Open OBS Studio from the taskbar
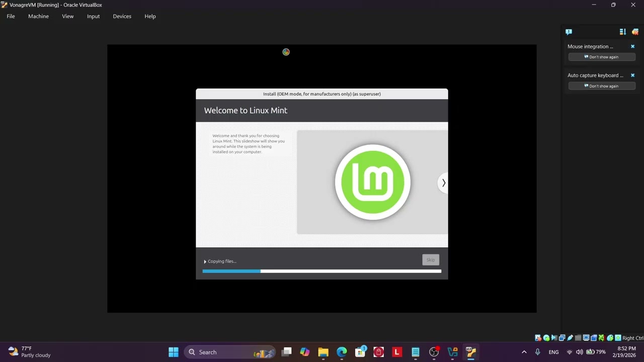Viewport: 644px width, 362px height. point(434,352)
